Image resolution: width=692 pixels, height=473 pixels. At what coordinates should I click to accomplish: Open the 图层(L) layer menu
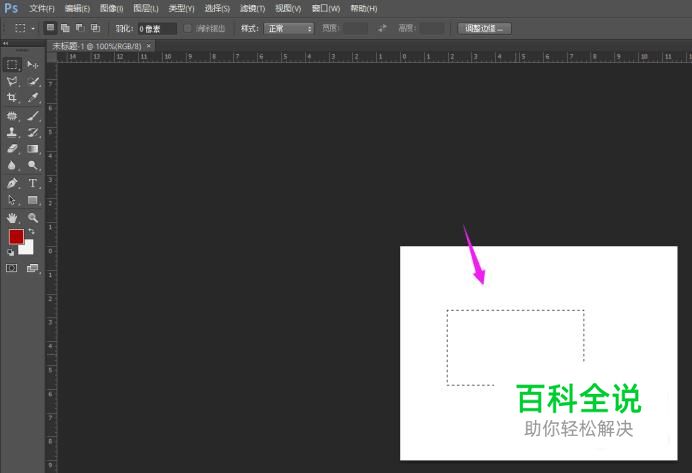[146, 8]
